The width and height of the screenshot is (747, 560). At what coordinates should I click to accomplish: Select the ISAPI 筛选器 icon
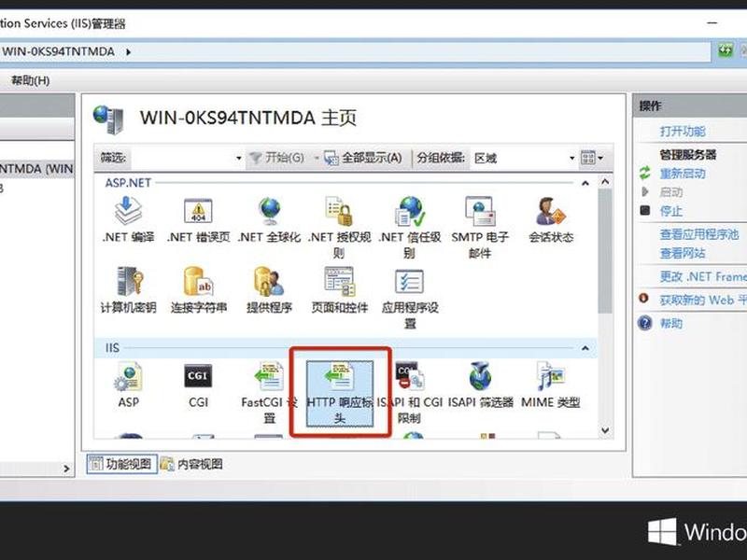point(480,385)
